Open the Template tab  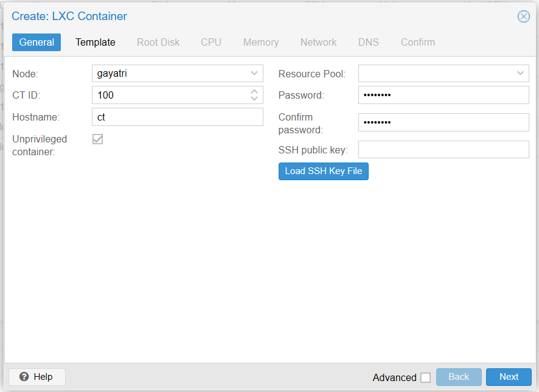pyautogui.click(x=96, y=42)
